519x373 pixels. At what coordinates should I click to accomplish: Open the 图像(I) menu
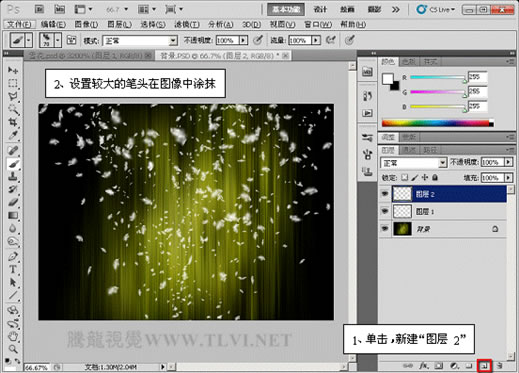(86, 24)
